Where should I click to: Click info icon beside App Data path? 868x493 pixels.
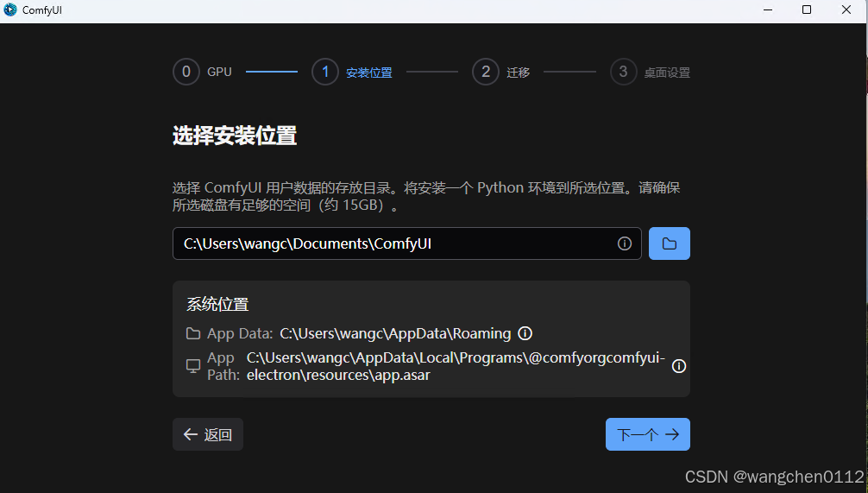[x=525, y=333]
